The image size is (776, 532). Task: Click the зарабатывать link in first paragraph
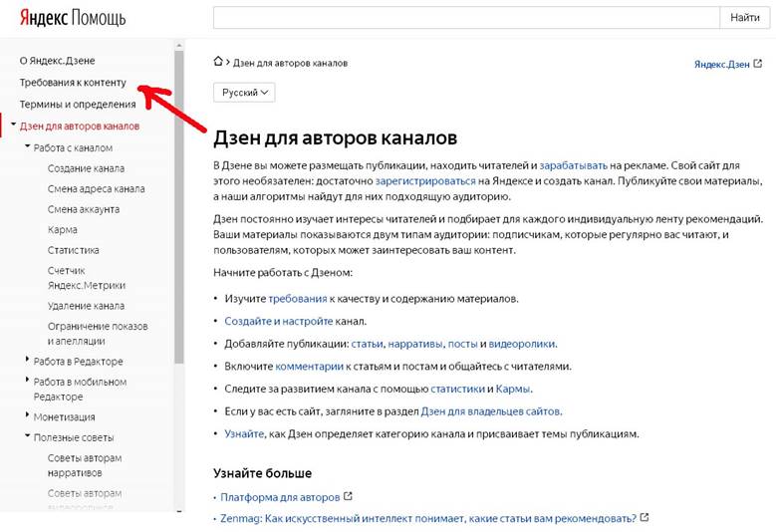point(573,164)
